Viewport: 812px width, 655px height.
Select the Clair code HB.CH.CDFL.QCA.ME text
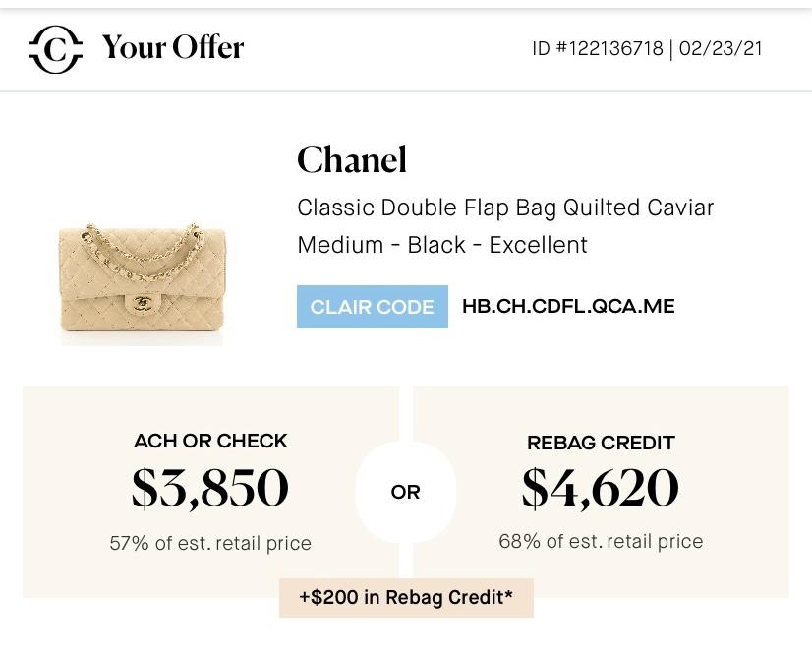pos(568,306)
